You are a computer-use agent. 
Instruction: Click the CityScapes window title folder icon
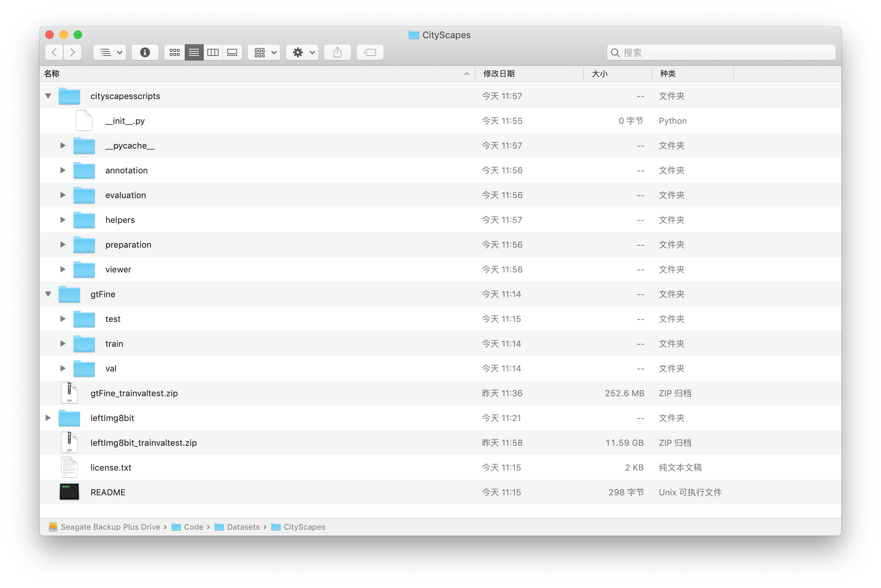pos(414,35)
